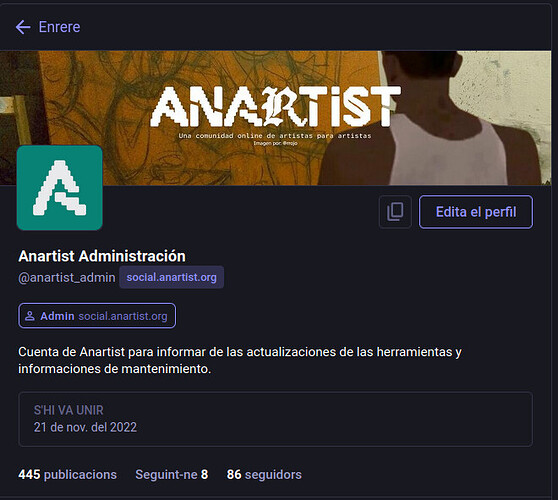
Task: Click social.anartist.org inside the Admin badge
Action: (123, 316)
